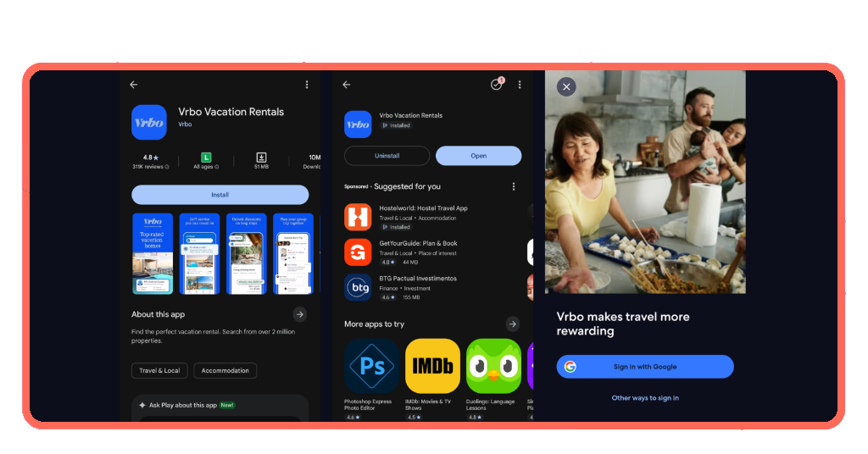Image resolution: width=868 pixels, height=454 pixels.
Task: Tap small Vrbo icon on installed page
Action: point(358,125)
